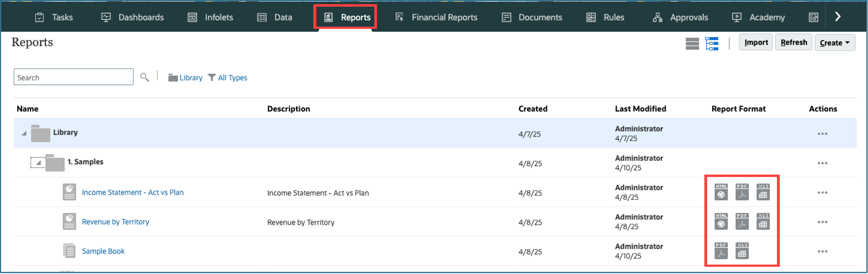Switch to flat list view
The height and width of the screenshot is (274, 868).
click(x=692, y=44)
